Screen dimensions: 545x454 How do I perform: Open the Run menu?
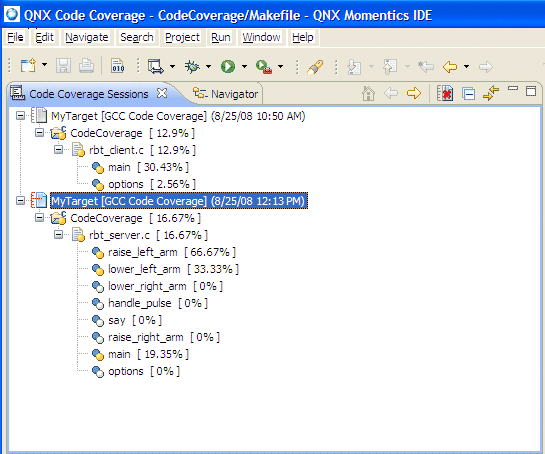click(x=221, y=37)
